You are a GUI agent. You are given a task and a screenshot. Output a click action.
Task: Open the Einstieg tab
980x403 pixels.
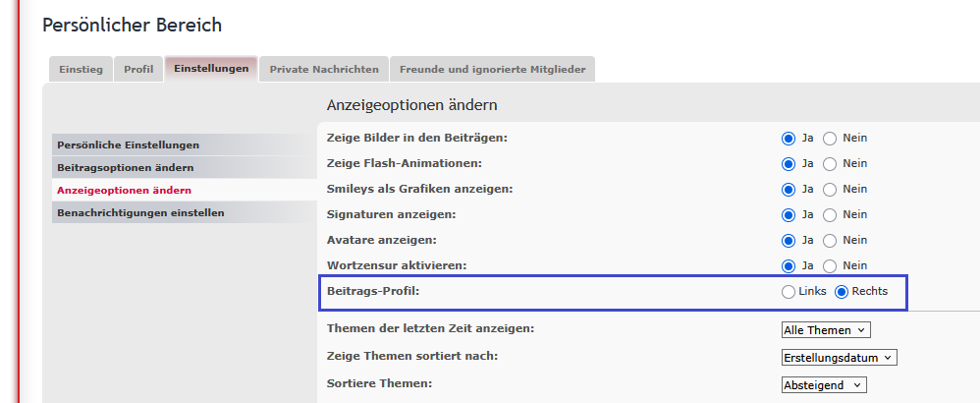tap(80, 70)
